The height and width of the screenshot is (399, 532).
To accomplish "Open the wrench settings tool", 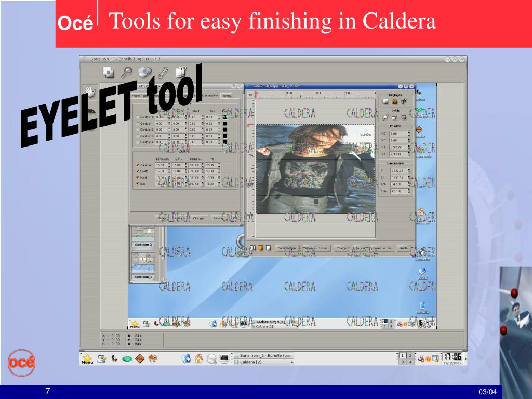I will pyautogui.click(x=163, y=72).
